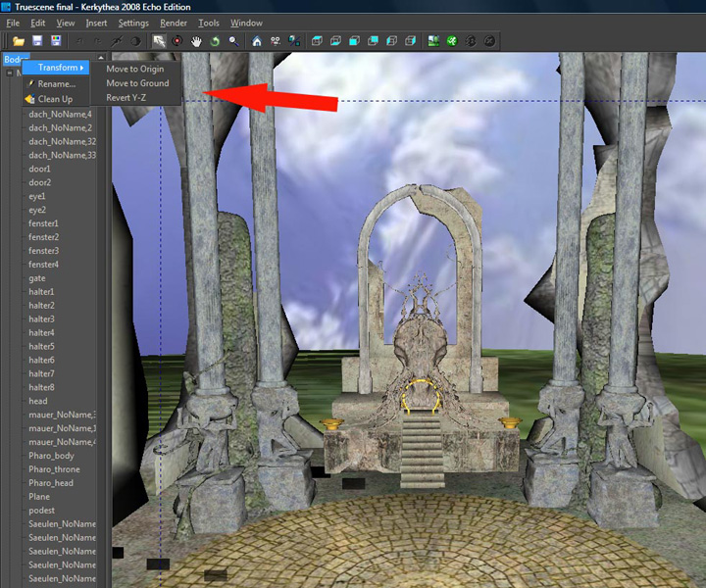Select halter5 in the model tree
The width and height of the screenshot is (706, 588).
click(x=41, y=346)
